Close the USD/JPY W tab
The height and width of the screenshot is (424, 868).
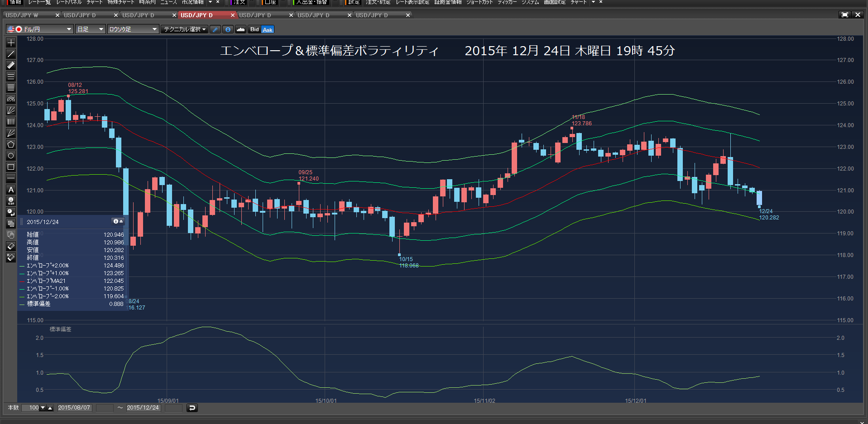point(58,15)
